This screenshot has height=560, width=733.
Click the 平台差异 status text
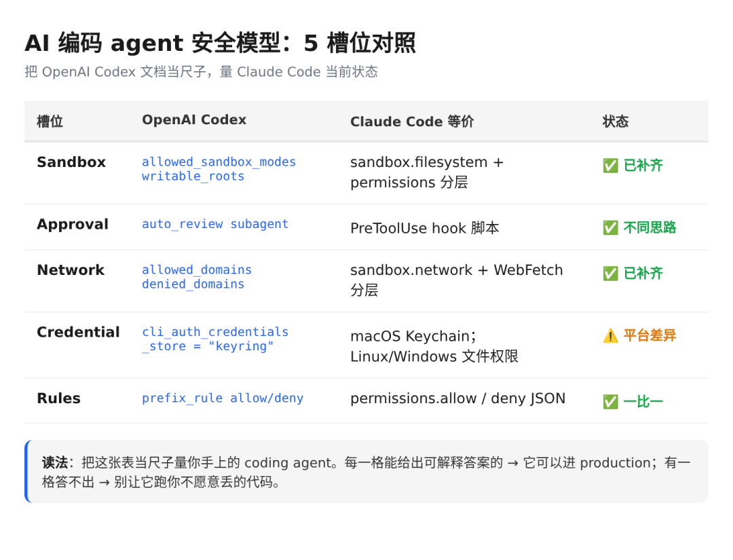(x=650, y=335)
